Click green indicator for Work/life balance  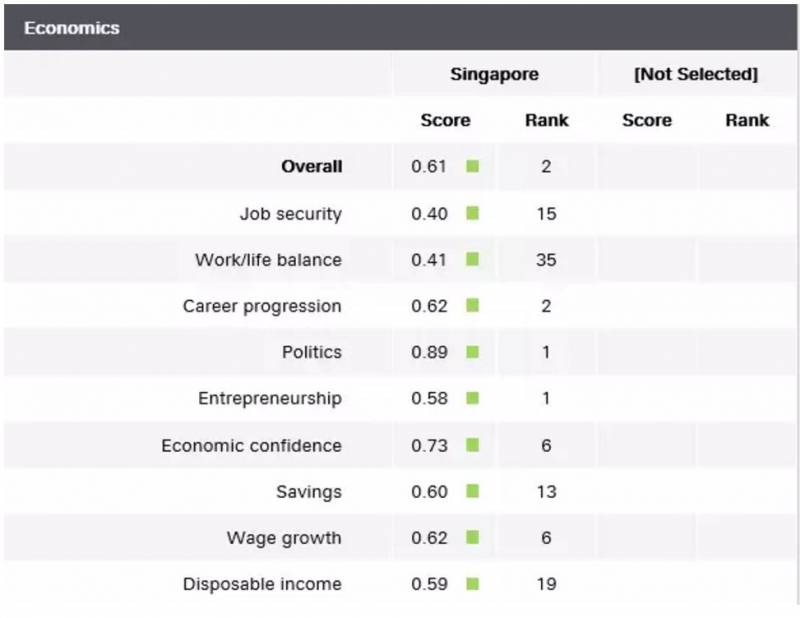472,259
